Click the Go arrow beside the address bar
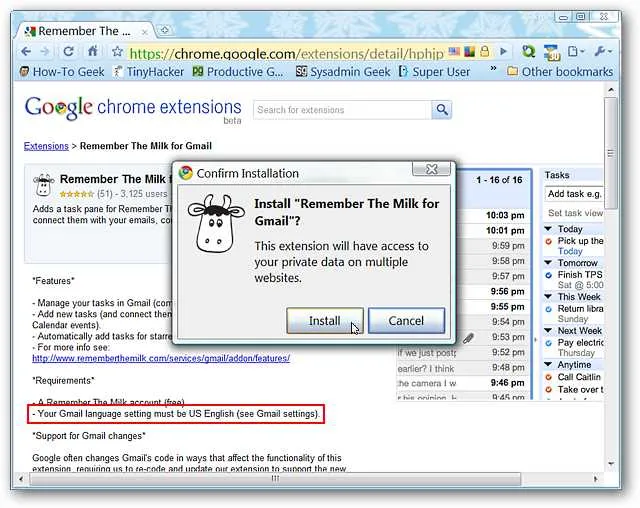Viewport: 640px width, 508px height. (x=503, y=51)
